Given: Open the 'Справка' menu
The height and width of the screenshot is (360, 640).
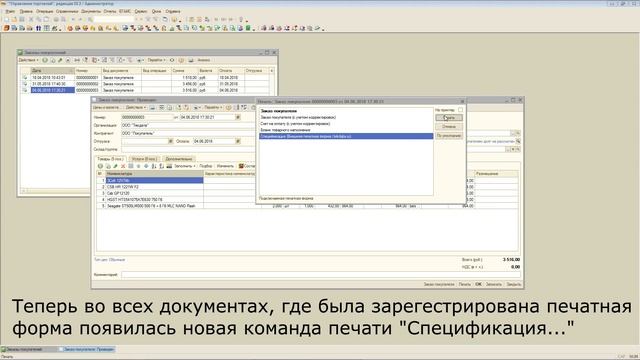Looking at the screenshot, I should pos(173,11).
